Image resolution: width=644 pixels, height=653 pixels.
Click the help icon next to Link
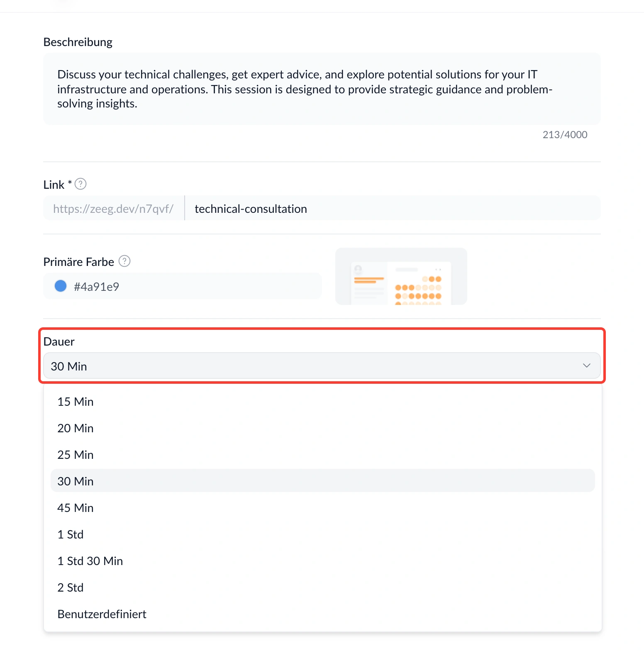[80, 184]
